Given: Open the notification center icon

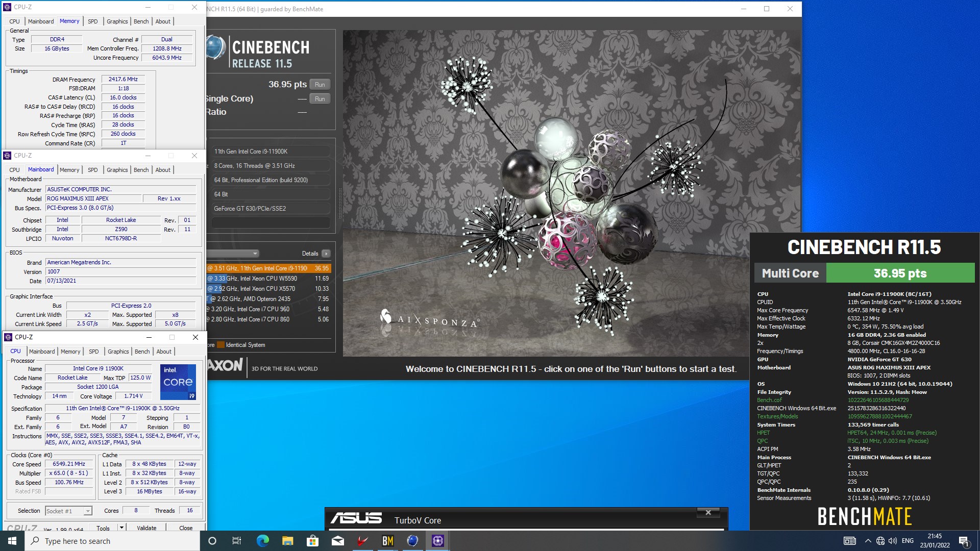Looking at the screenshot, I should coord(964,541).
